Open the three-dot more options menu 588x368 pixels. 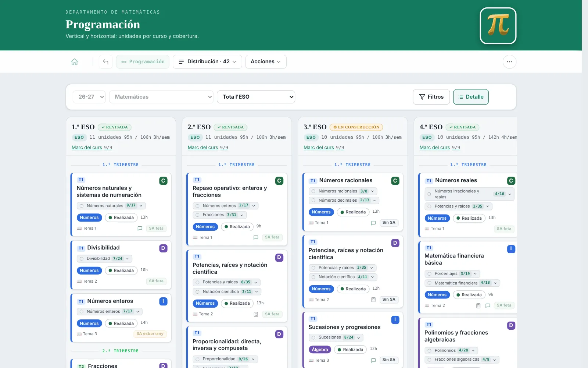point(509,62)
